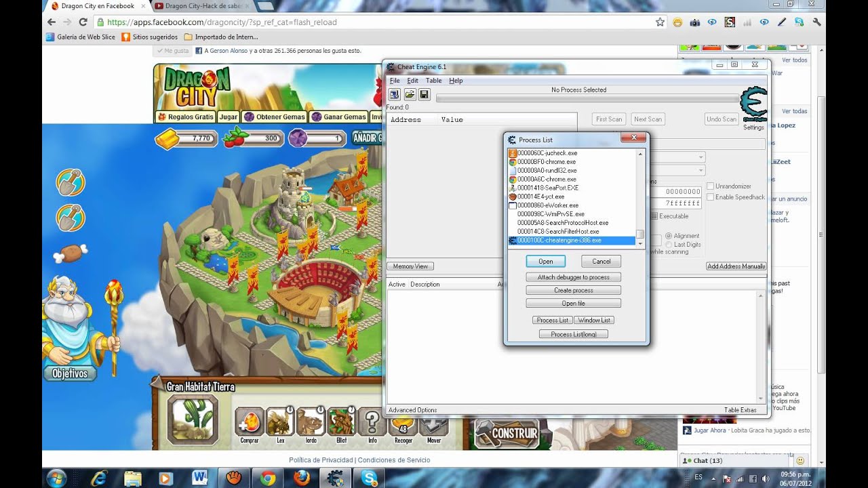
Task: Open the upper scan dropdown arrow behind Process List
Action: click(701, 157)
